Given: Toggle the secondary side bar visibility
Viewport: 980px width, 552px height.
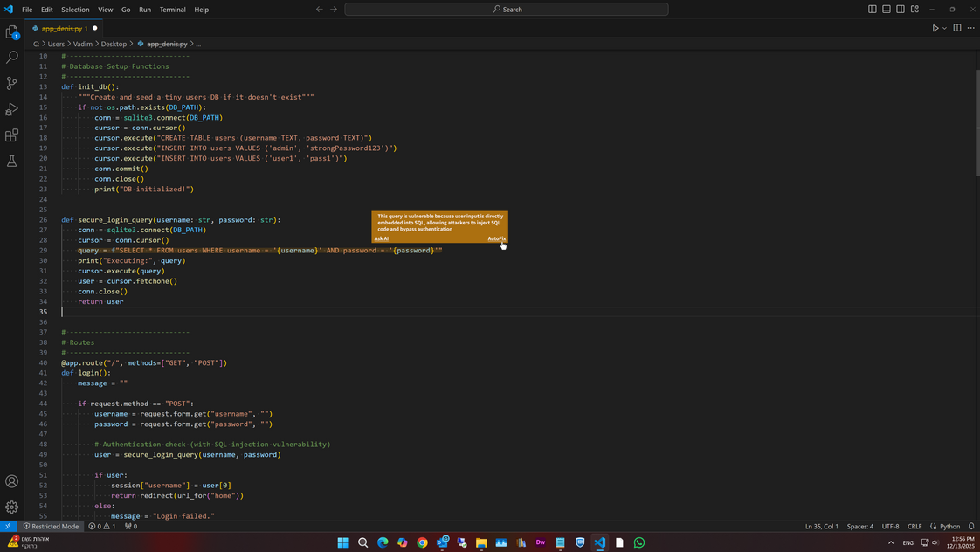Looking at the screenshot, I should click(900, 10).
